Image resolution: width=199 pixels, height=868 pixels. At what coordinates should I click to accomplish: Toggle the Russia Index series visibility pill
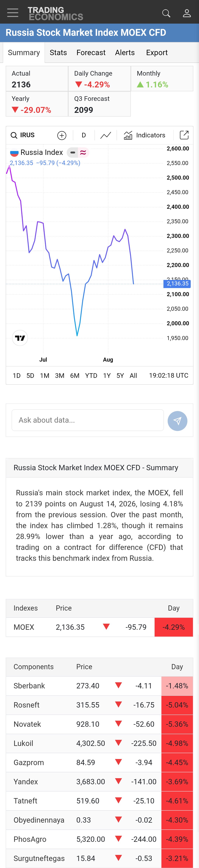tap(73, 153)
